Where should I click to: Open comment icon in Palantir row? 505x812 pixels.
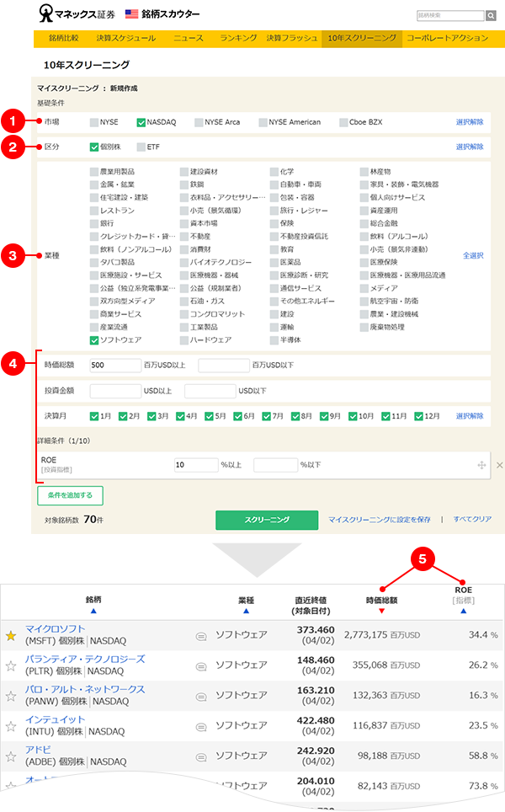(x=201, y=666)
